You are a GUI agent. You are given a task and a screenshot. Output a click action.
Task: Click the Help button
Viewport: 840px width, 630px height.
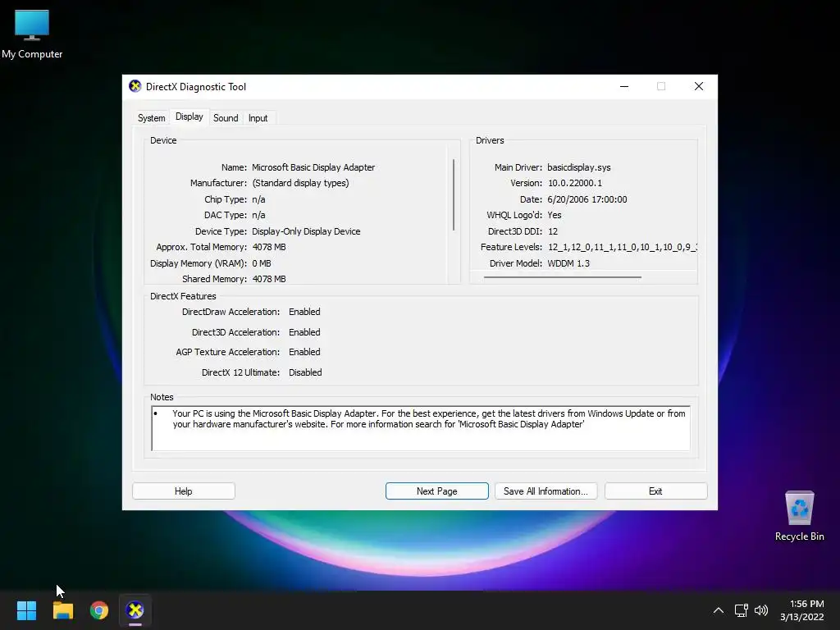click(x=183, y=491)
